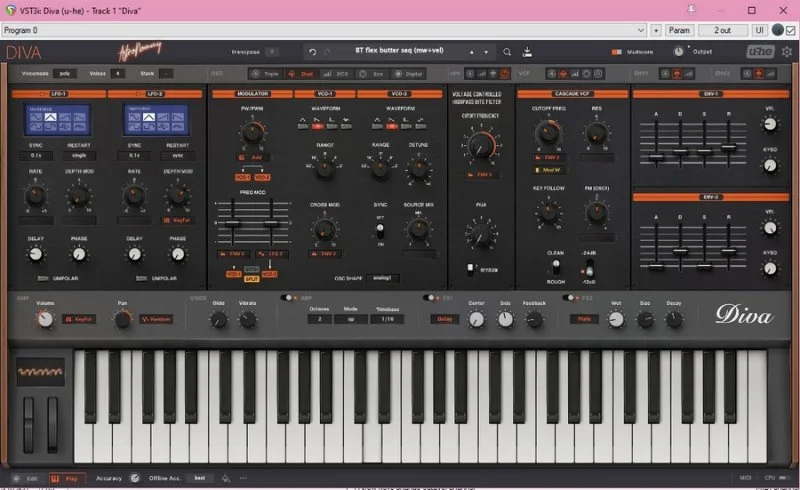800x490 pixels.
Task: Click the Volume knob in AMP section
Action: pyautogui.click(x=45, y=320)
